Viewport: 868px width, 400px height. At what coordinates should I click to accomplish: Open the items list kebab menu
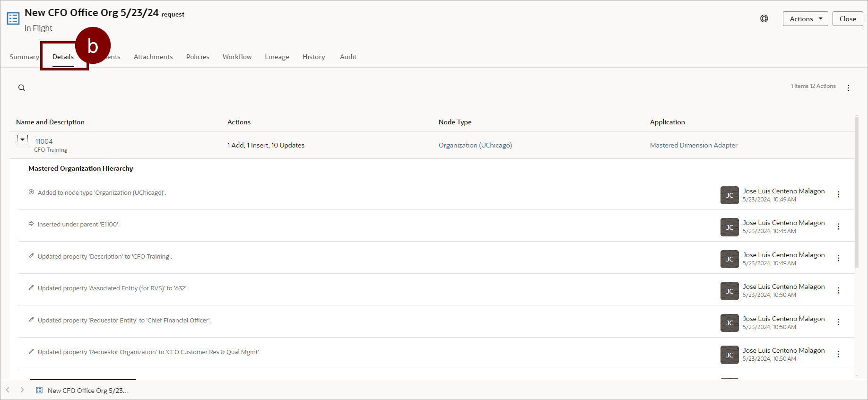tap(849, 88)
